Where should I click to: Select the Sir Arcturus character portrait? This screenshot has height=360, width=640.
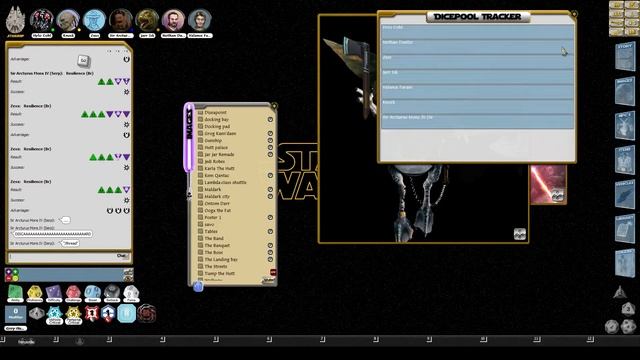coord(121,20)
